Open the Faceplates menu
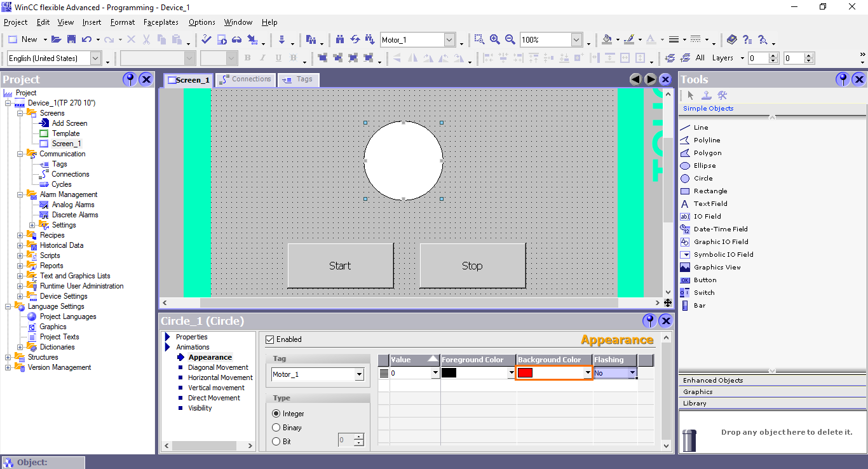This screenshot has height=469, width=868. tap(161, 22)
